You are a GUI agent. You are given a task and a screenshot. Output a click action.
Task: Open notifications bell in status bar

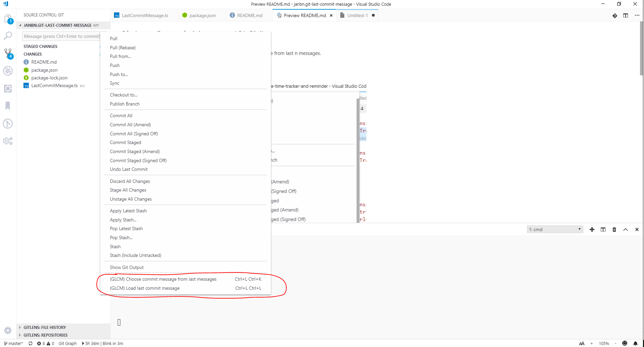coord(635,343)
